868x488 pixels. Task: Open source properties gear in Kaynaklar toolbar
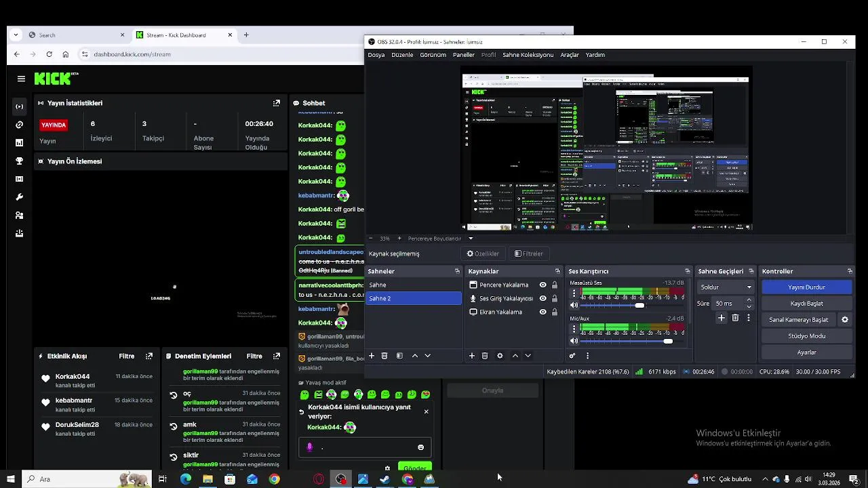(x=500, y=356)
